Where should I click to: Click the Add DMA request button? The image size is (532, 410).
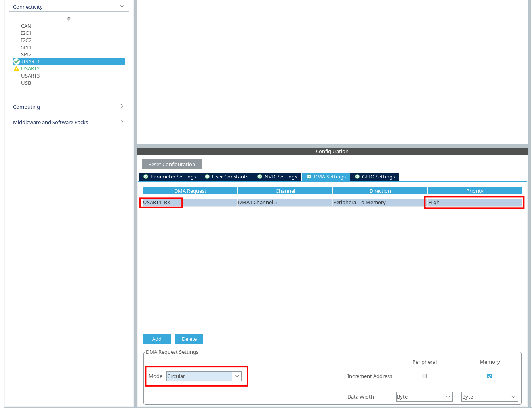coord(157,339)
